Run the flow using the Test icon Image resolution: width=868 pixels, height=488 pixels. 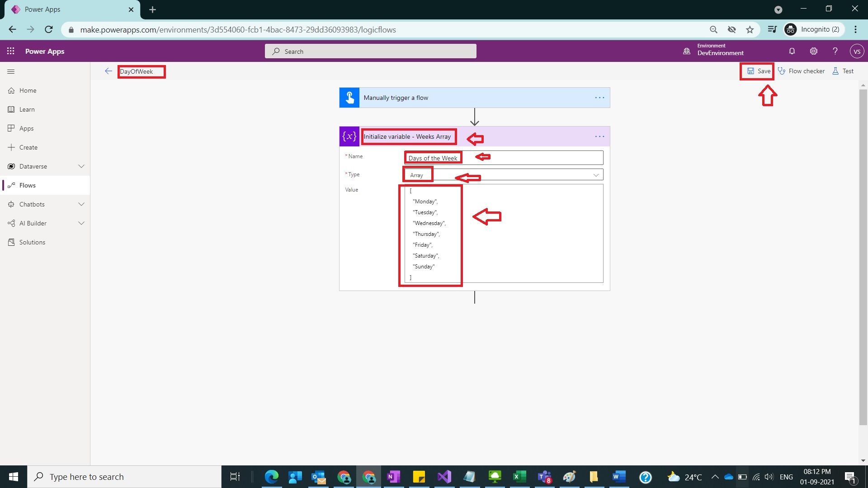pyautogui.click(x=843, y=71)
